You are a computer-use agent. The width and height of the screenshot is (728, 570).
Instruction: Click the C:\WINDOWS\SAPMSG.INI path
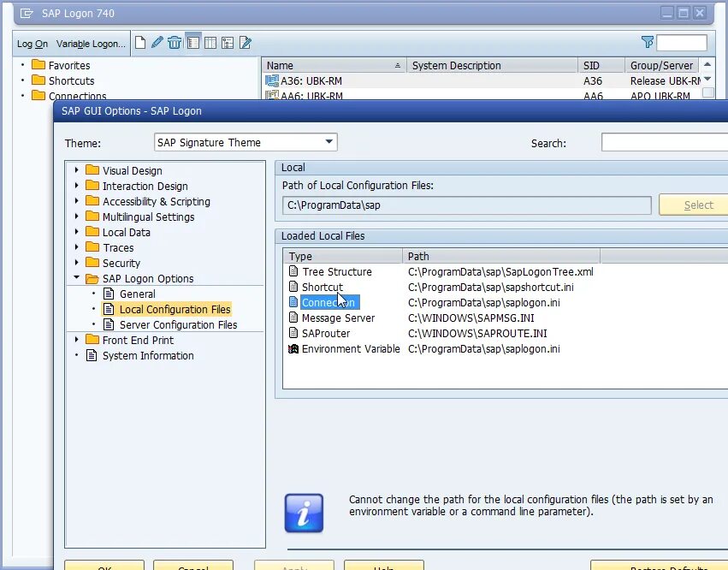tap(471, 318)
